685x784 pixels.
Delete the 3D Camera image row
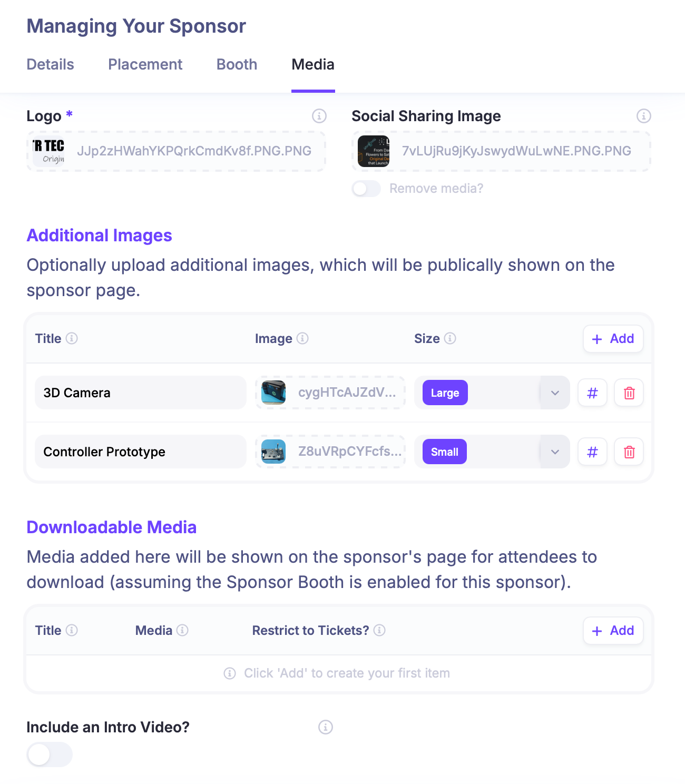point(629,393)
